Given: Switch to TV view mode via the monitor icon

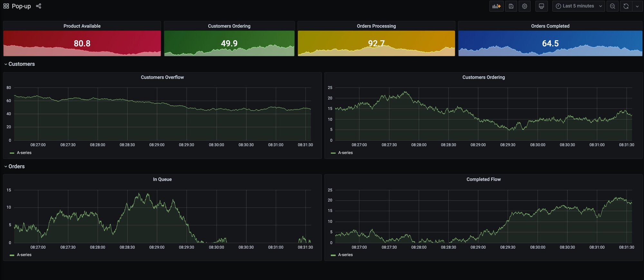Looking at the screenshot, I should pos(541,6).
